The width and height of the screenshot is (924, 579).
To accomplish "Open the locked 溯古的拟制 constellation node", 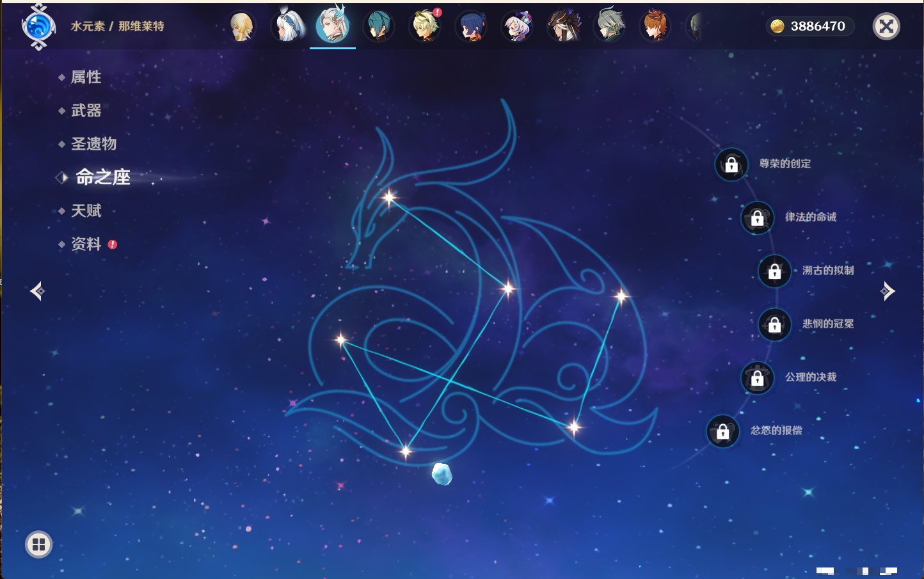I will pos(774,271).
